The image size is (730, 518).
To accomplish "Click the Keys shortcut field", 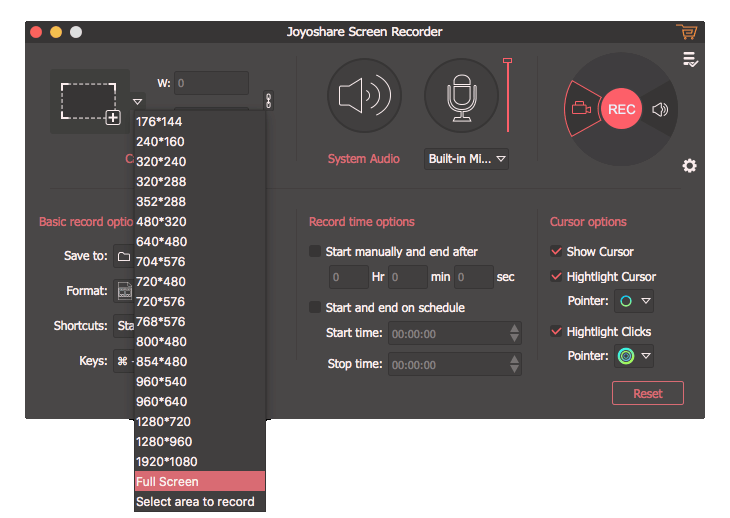I will tap(124, 361).
